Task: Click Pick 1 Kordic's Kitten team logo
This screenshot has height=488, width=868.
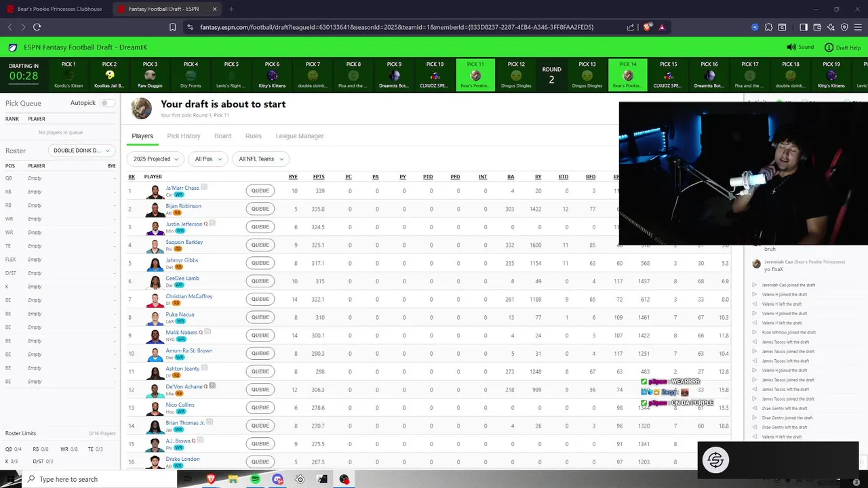Action: [68, 75]
